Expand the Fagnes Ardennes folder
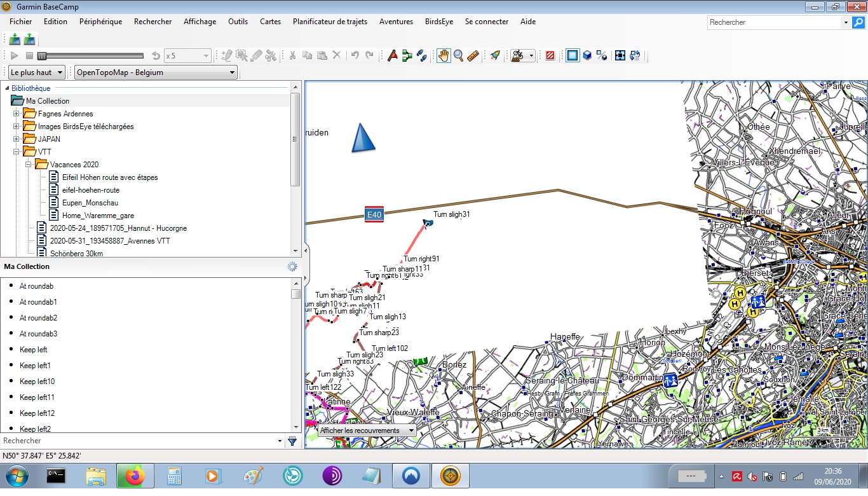868x496 pixels. pos(17,114)
